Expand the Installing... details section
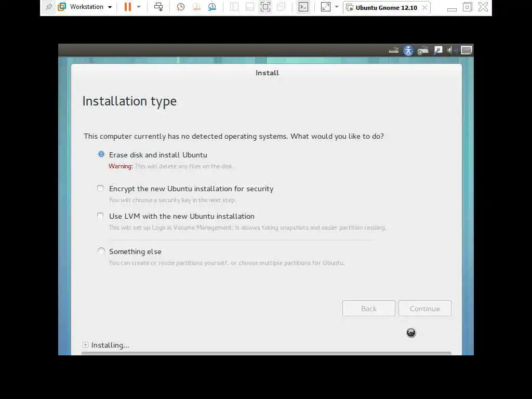The image size is (532, 399). tap(86, 345)
